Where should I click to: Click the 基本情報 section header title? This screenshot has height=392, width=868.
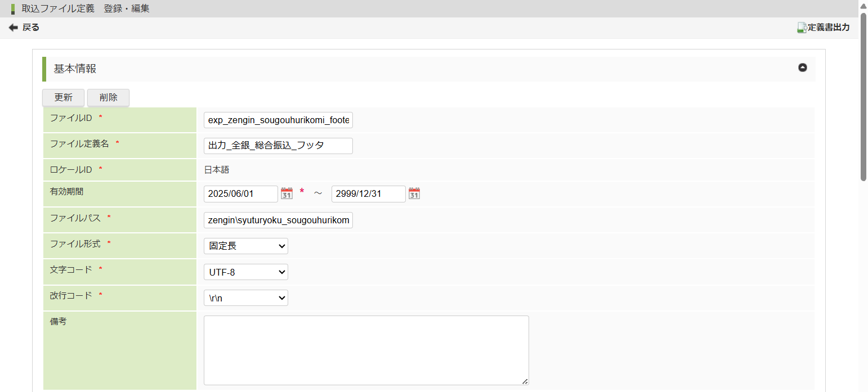[75, 69]
